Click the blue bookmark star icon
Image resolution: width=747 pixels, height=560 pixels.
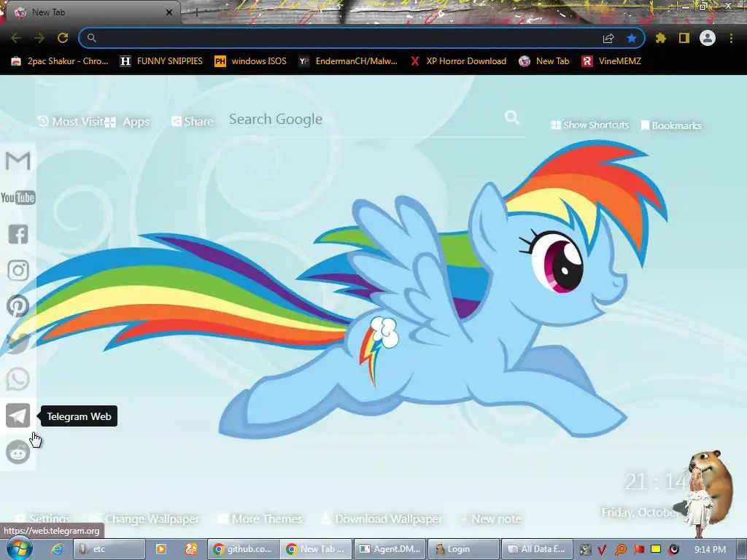coord(632,38)
